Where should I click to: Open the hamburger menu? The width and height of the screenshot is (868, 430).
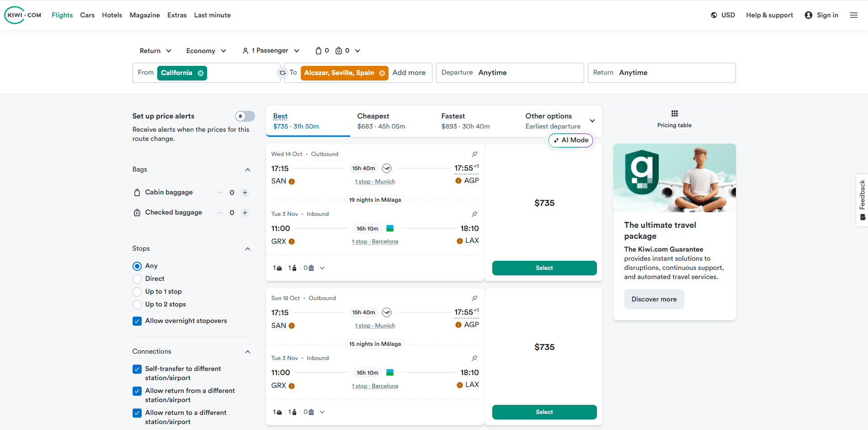click(853, 15)
